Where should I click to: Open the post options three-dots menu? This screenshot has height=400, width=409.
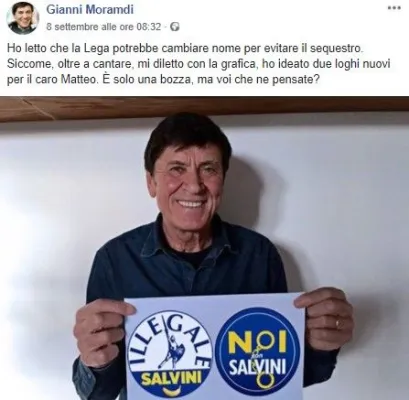point(394,8)
